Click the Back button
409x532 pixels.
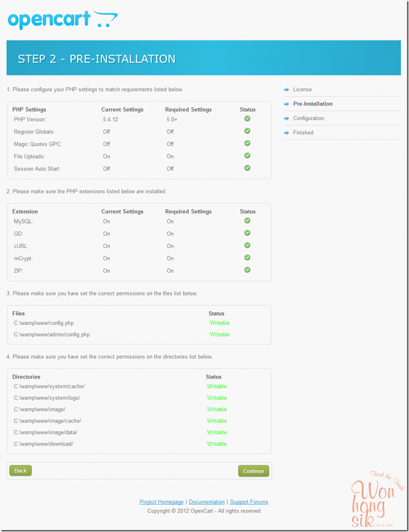pyautogui.click(x=20, y=470)
